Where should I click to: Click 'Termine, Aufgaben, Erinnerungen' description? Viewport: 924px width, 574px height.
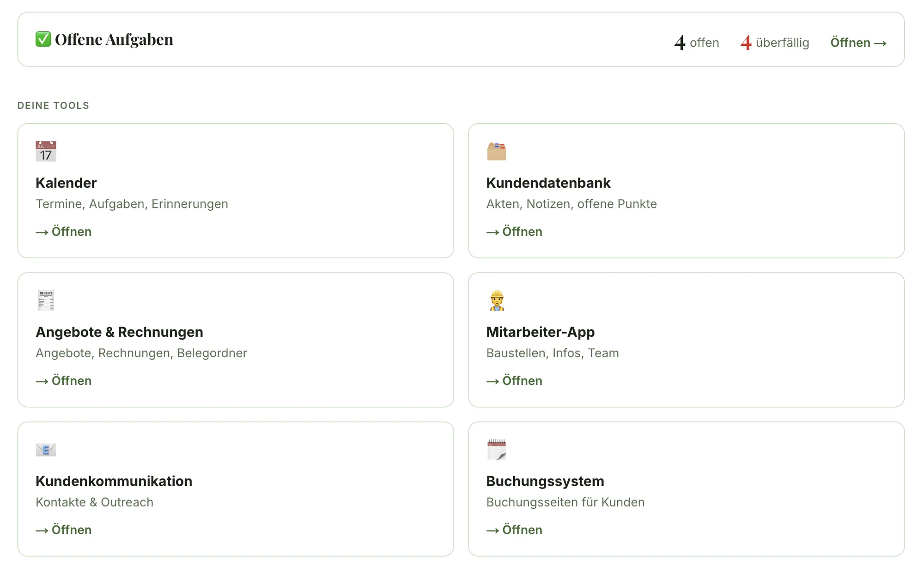tap(132, 204)
